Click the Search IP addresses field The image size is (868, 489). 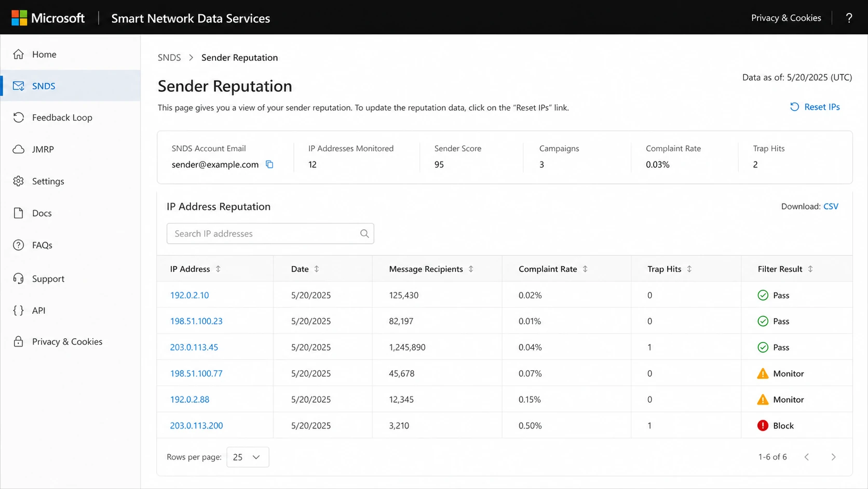(x=270, y=234)
